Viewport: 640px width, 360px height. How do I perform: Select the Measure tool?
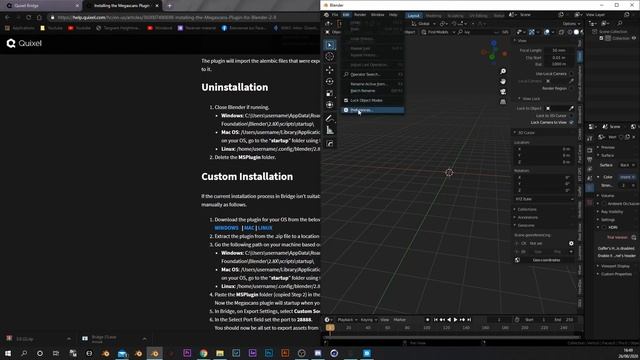point(330,131)
